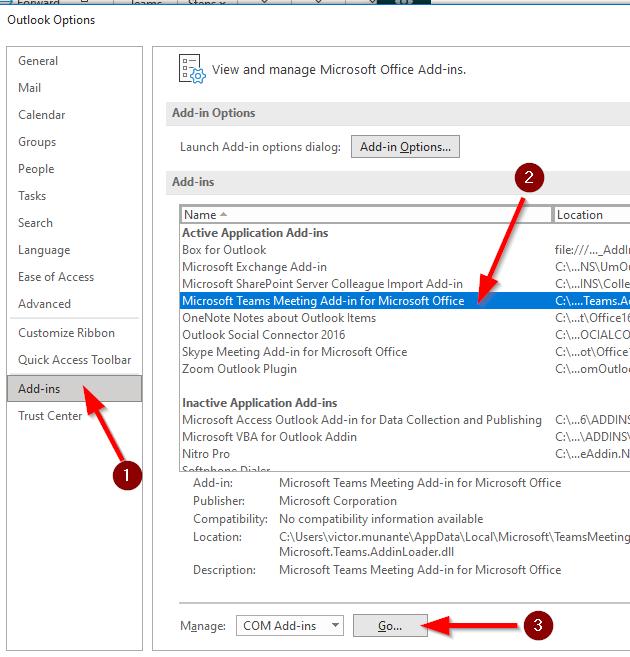Click the Add-ins gear icon in header
630x657 pixels.
[x=191, y=69]
